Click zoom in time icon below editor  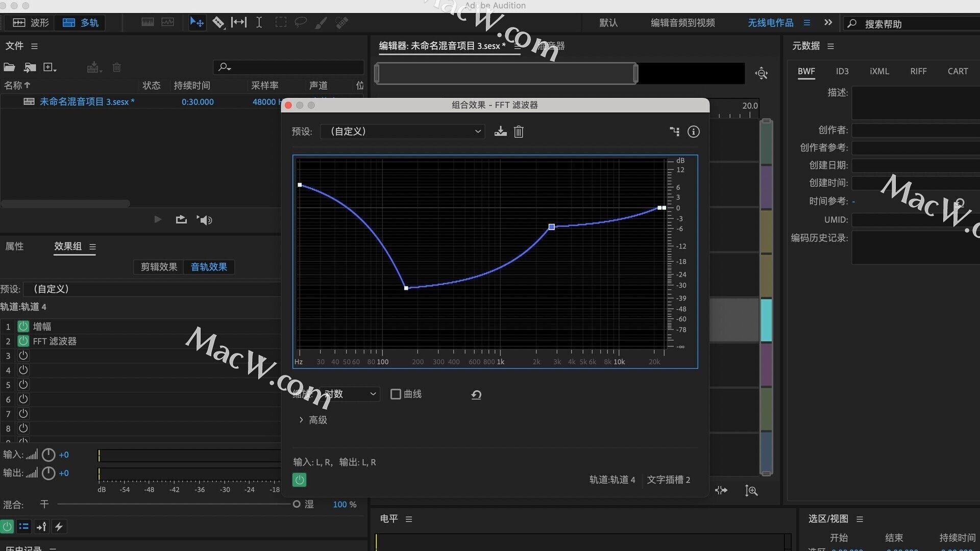(751, 490)
